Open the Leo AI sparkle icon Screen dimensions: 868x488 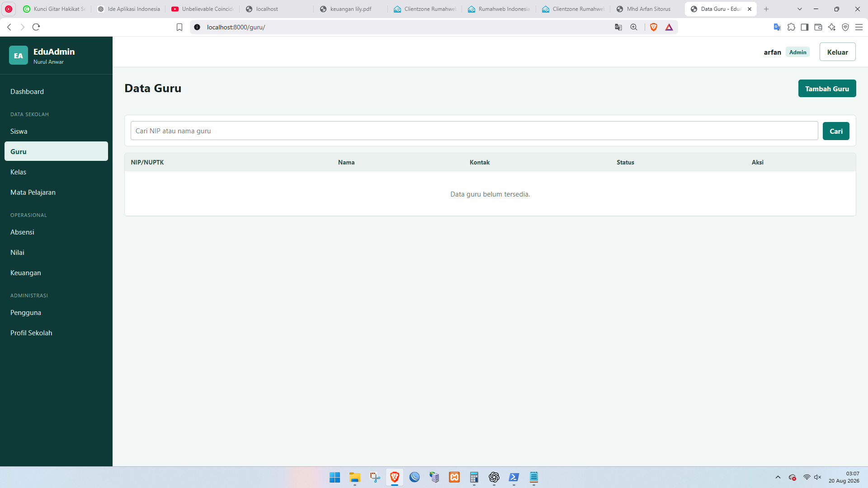point(832,27)
